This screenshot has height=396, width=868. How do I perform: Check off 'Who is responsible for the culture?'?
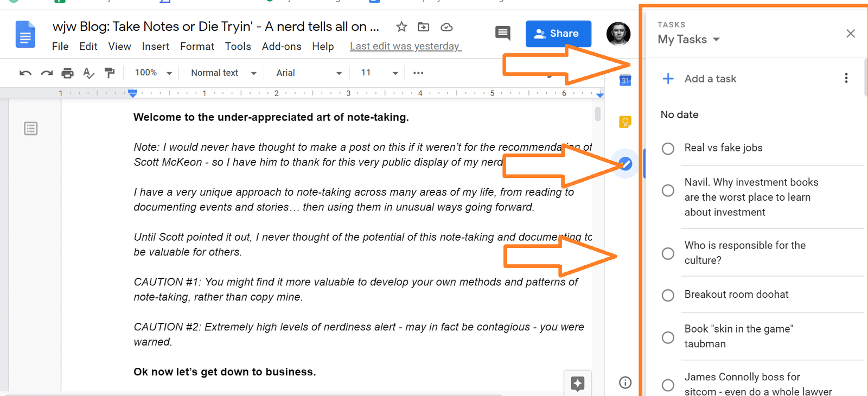click(668, 253)
